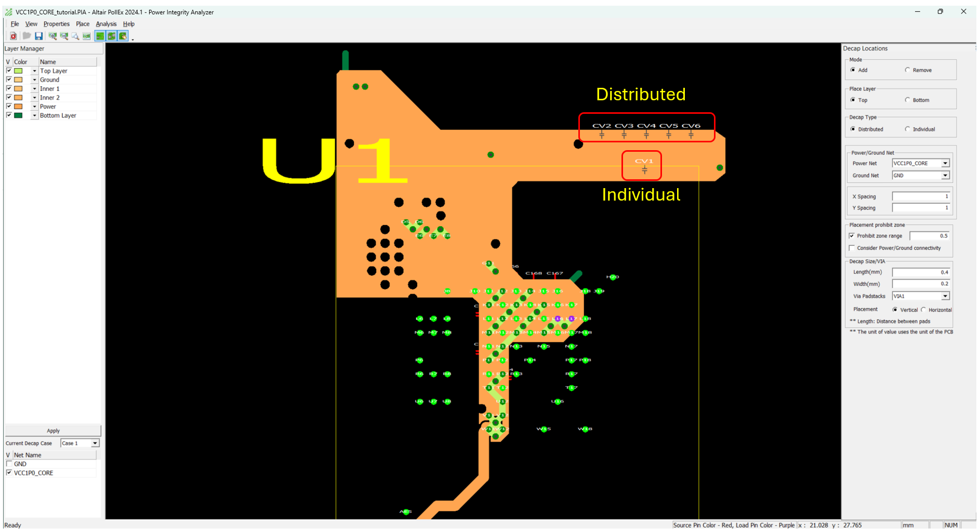Click the Top Layer color swatch
Screen dimensions: 980x529
click(x=19, y=71)
